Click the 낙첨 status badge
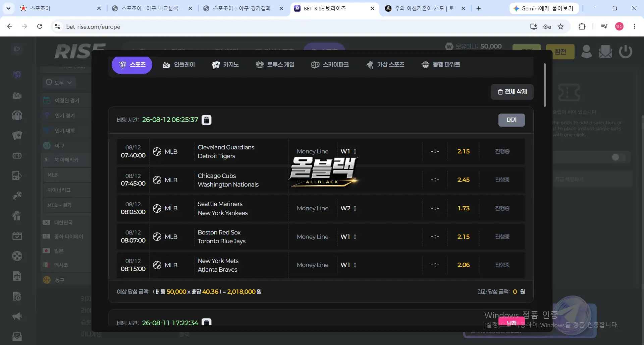 512,322
